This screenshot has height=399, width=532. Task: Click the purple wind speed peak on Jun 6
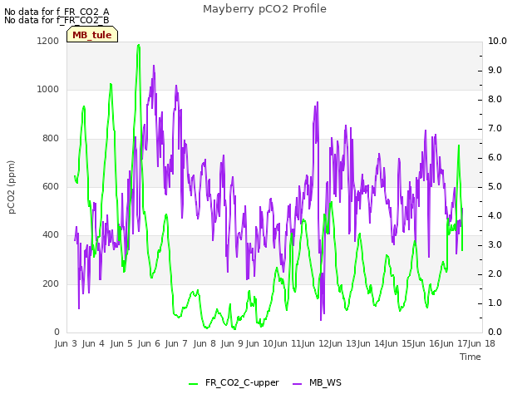click(x=154, y=66)
